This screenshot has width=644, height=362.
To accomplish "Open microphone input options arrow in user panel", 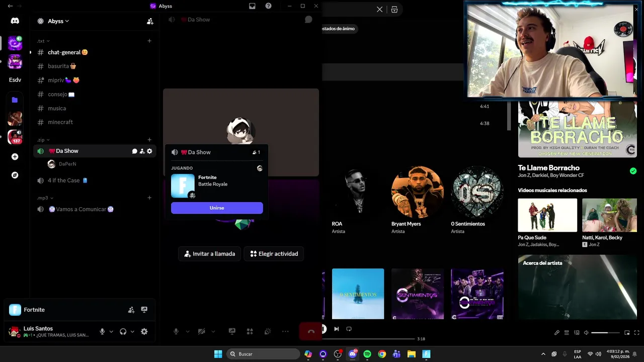I will (111, 332).
